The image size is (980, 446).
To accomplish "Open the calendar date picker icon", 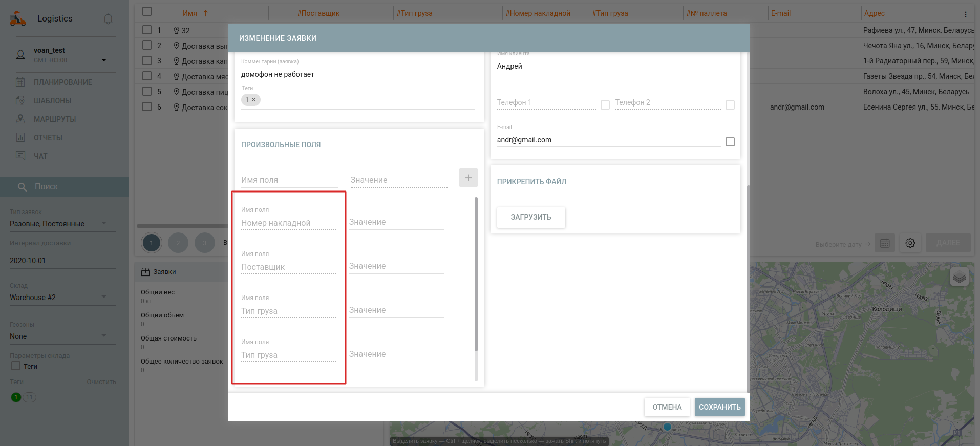I will 884,243.
